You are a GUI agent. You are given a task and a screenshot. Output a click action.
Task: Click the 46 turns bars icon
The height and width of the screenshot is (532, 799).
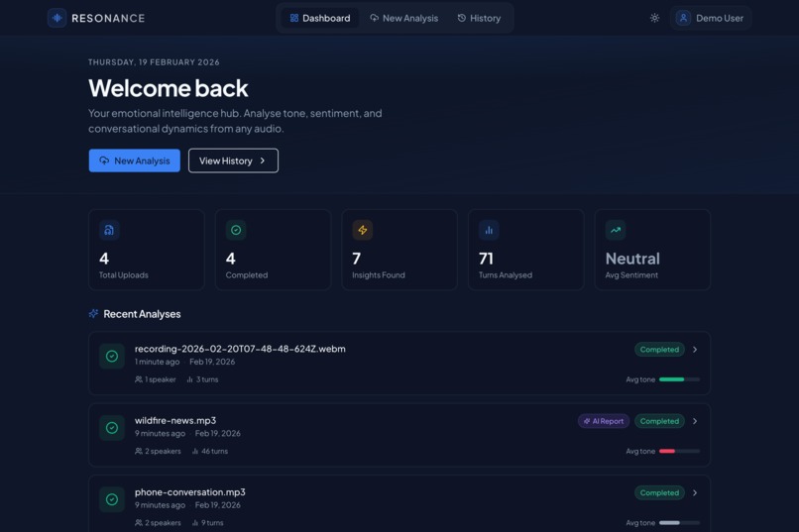194,451
